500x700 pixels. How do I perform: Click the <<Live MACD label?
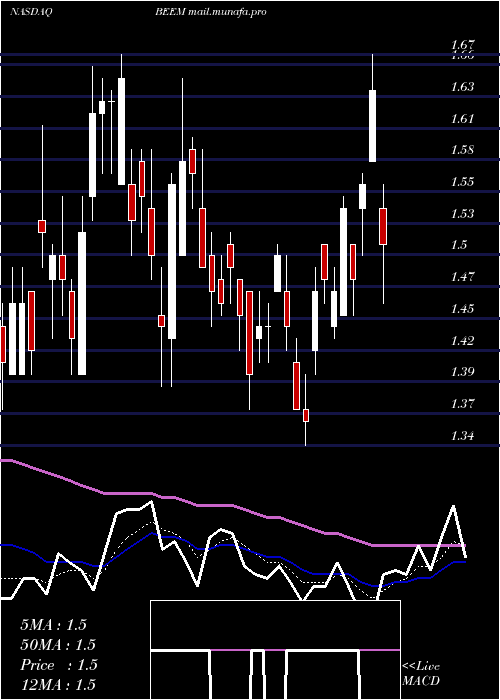421,674
